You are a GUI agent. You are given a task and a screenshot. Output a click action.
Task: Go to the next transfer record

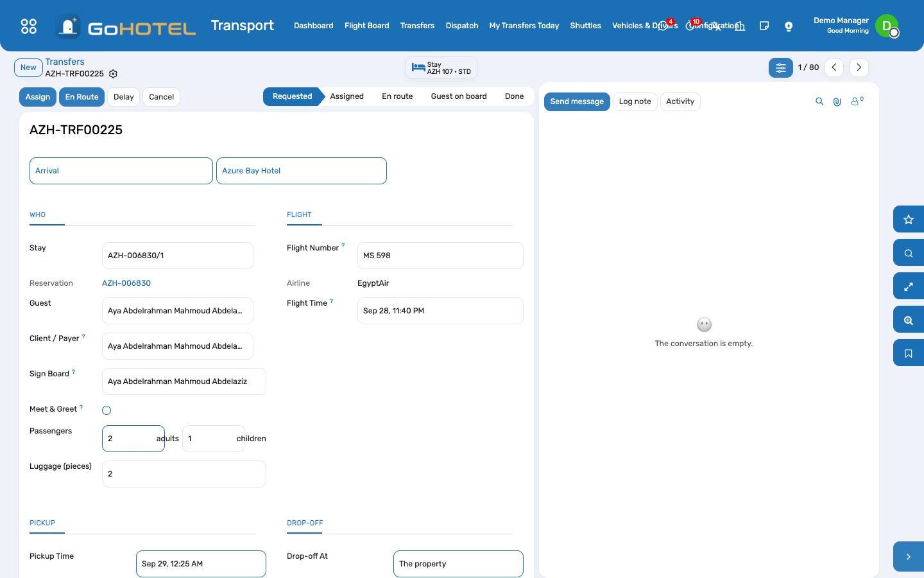pyautogui.click(x=859, y=67)
